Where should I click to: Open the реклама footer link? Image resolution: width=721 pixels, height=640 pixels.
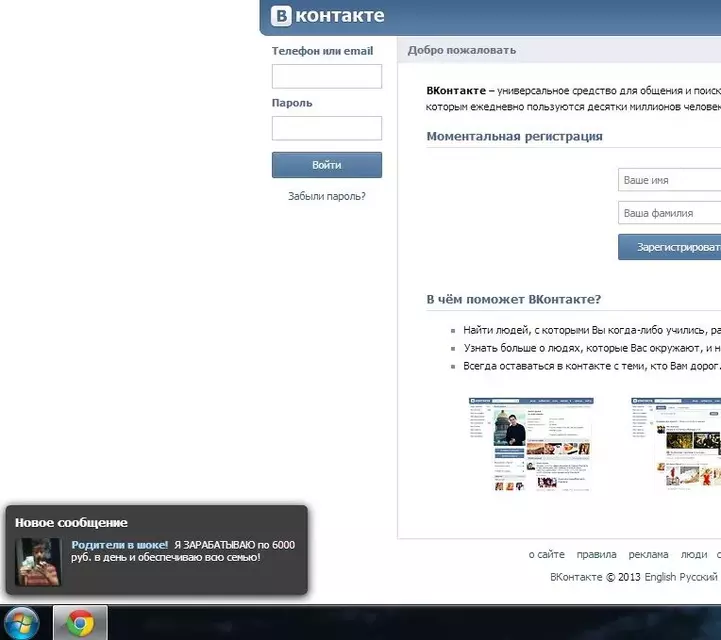(648, 554)
